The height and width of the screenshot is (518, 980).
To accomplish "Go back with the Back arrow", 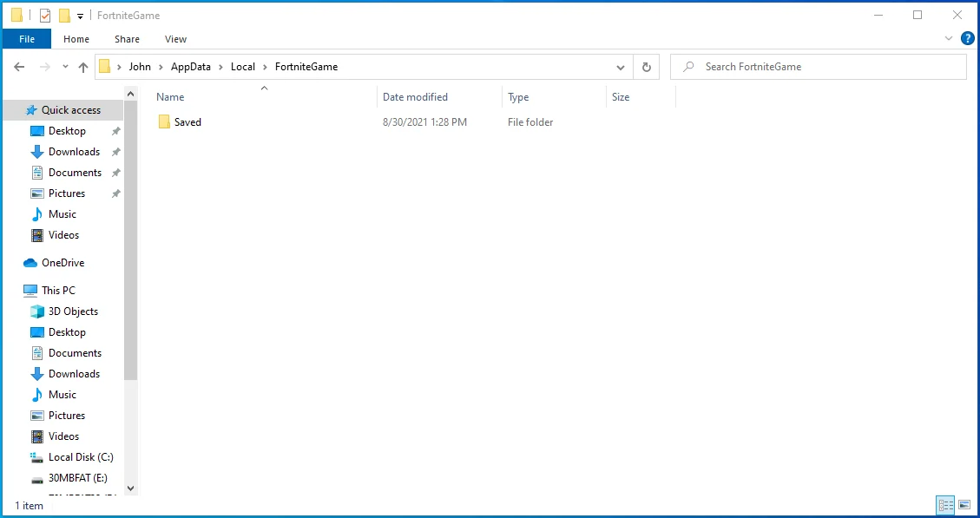I will (x=19, y=67).
